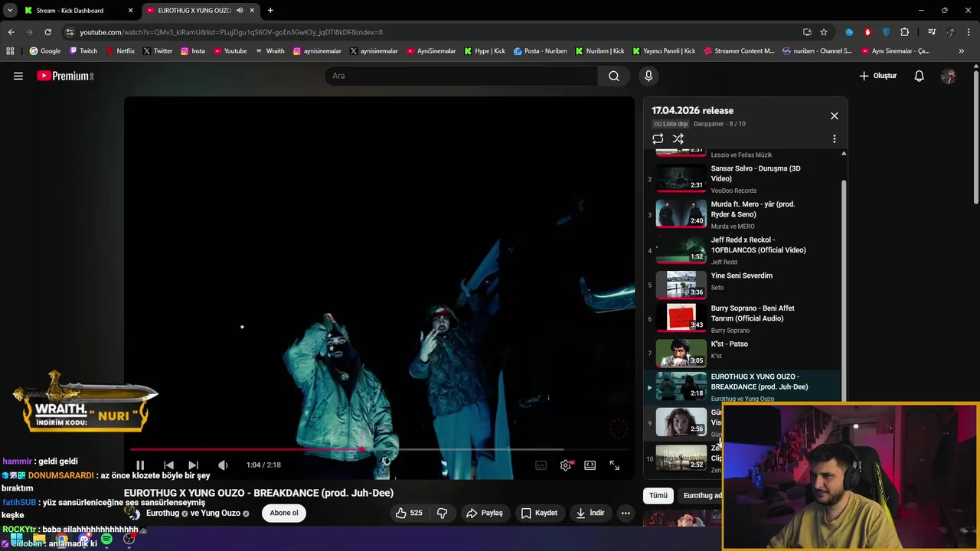Skip to the next playlist video
The image size is (980, 551).
pos(193,465)
